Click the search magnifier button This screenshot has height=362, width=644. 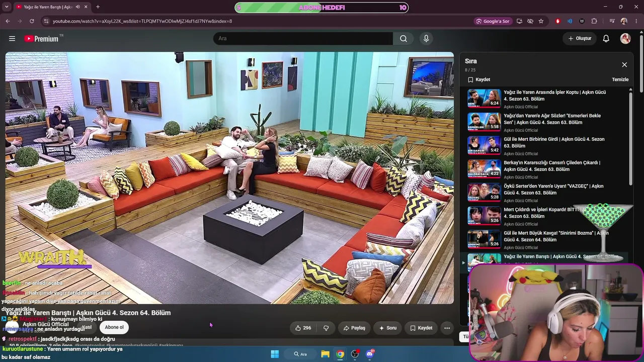pos(404,39)
